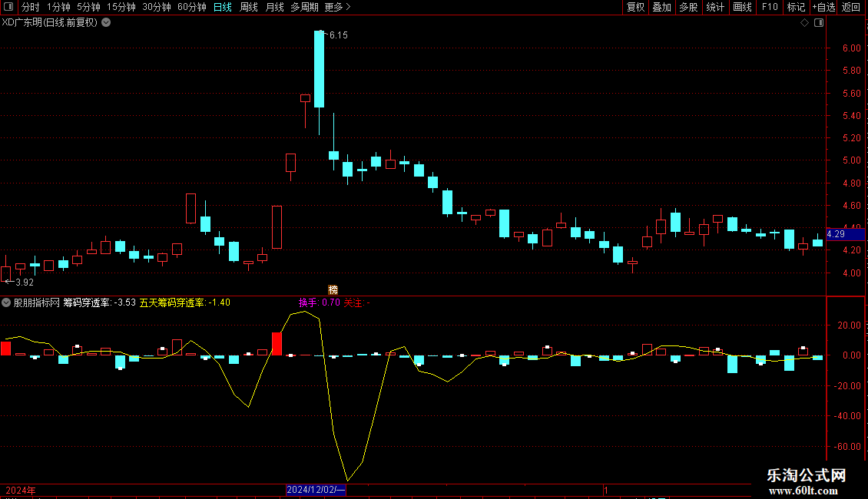Open the indicator dropdown next to 股朋指标网
The height and width of the screenshot is (499, 868).
(6, 302)
